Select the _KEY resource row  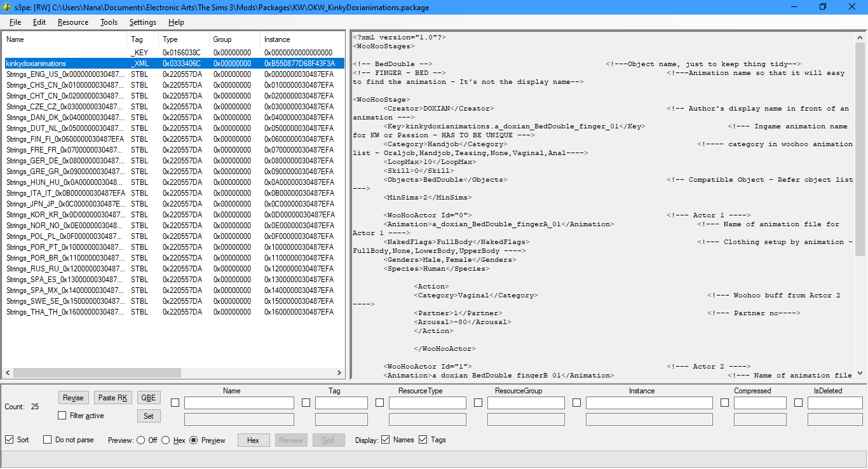(x=174, y=53)
